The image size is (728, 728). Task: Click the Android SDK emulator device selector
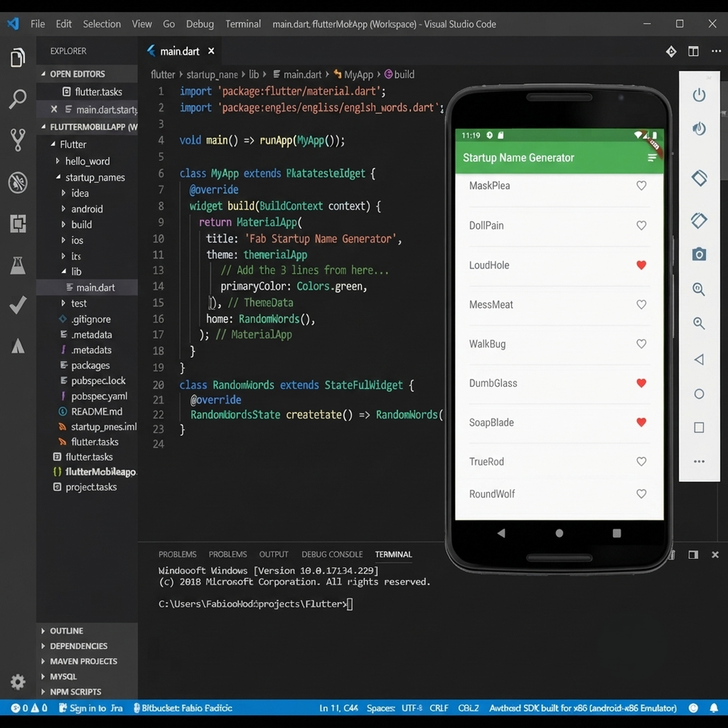pos(582,708)
